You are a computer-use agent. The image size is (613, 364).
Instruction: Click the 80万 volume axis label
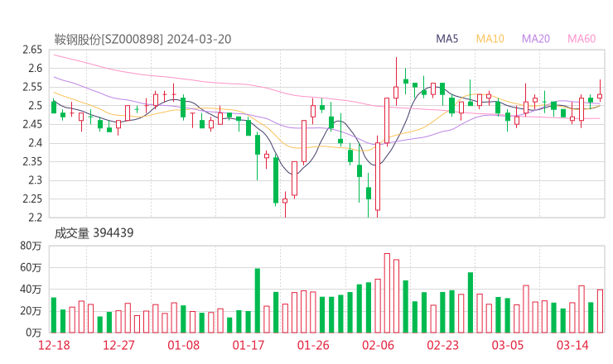tap(31, 246)
